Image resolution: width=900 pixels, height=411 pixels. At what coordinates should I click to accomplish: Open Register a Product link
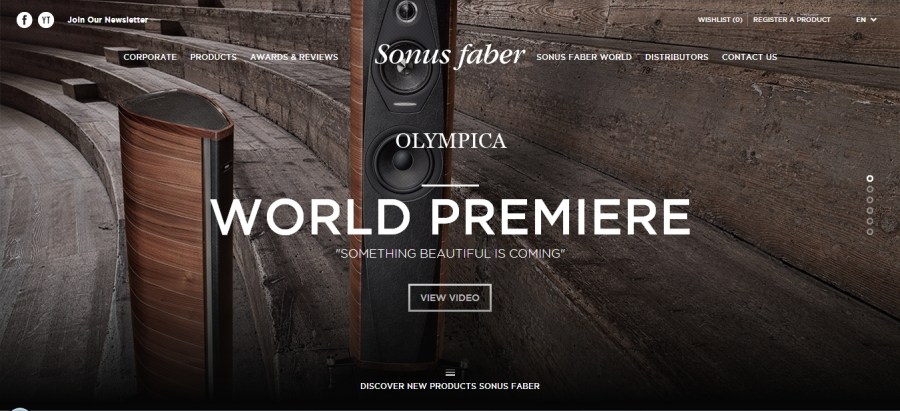click(792, 20)
